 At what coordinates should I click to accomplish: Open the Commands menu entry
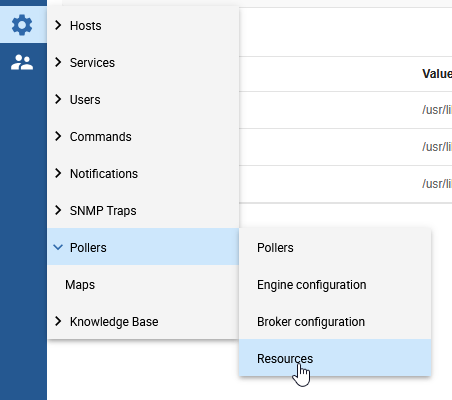click(x=143, y=136)
